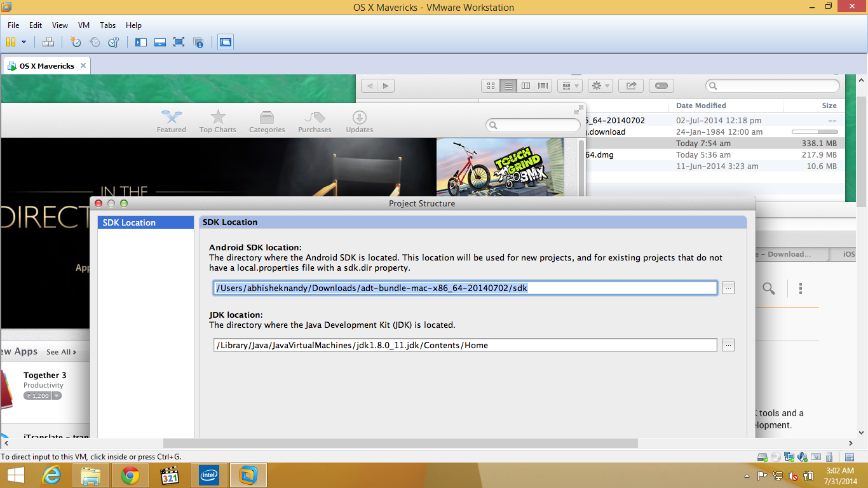The image size is (868, 488).
Task: Open the Together 3 price dropdown arrow
Action: coord(57,396)
